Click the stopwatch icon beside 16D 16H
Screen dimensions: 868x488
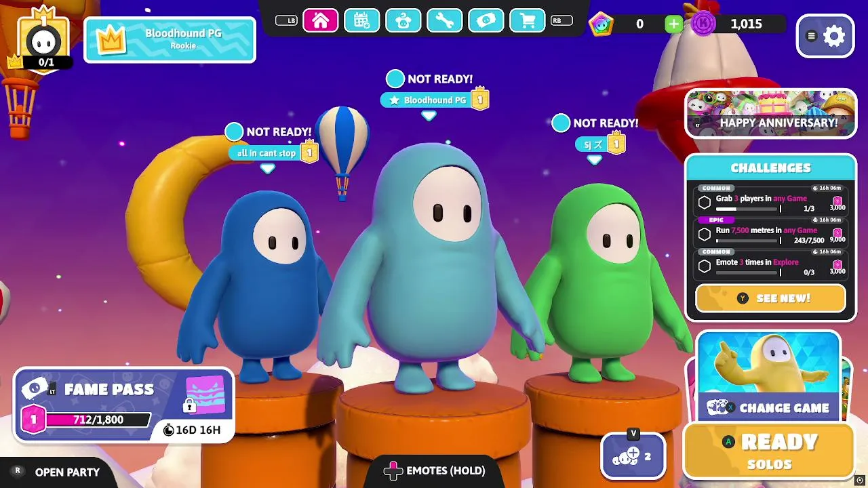click(x=169, y=430)
